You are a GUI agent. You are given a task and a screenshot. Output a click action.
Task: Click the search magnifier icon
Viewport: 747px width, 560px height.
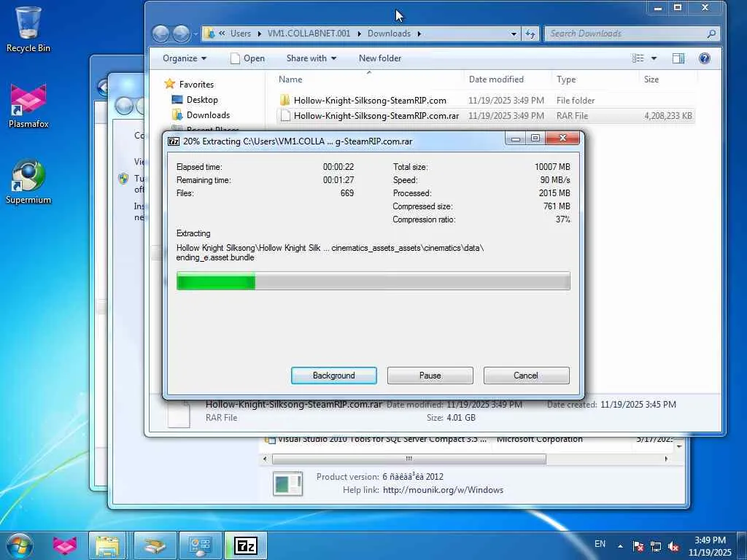tap(711, 34)
